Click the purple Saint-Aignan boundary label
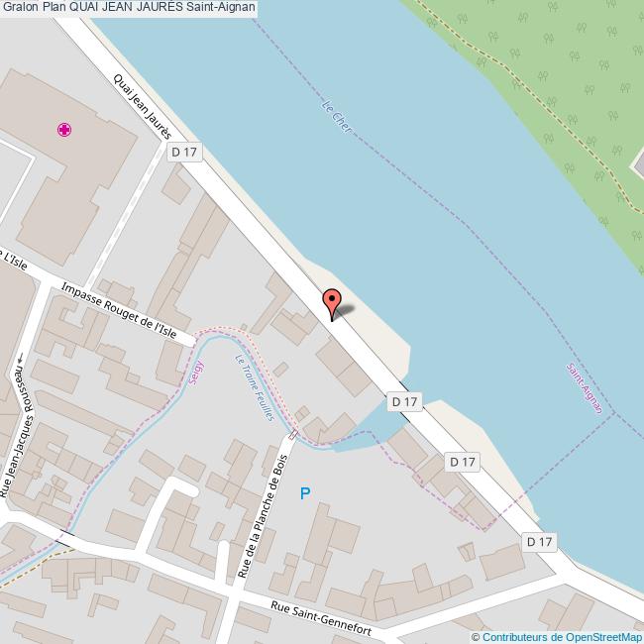The image size is (644, 644). 585,388
